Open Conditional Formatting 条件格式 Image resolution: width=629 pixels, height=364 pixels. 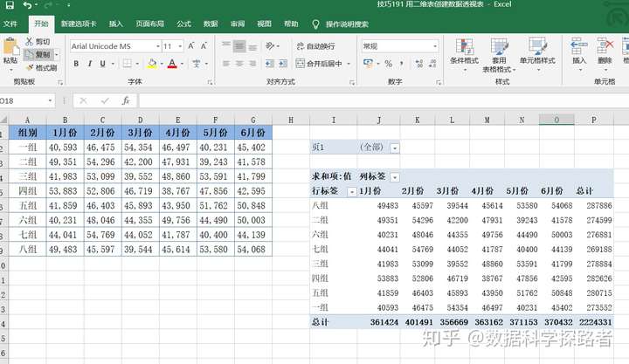point(464,54)
